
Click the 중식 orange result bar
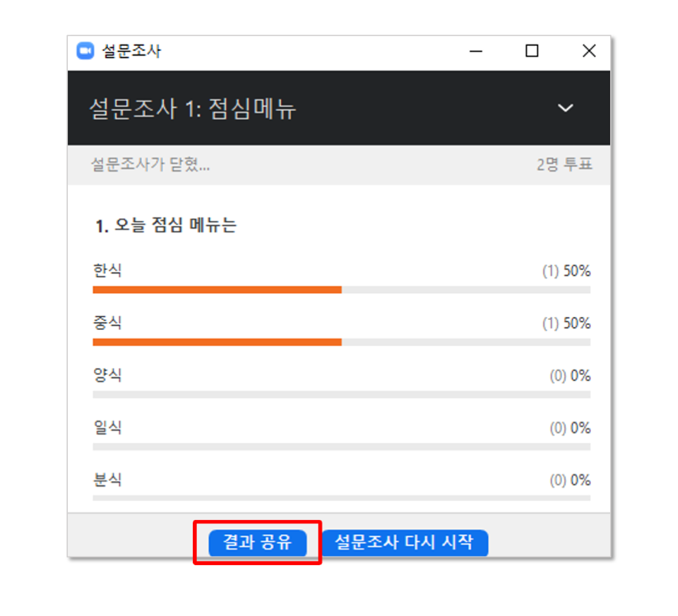pos(217,342)
